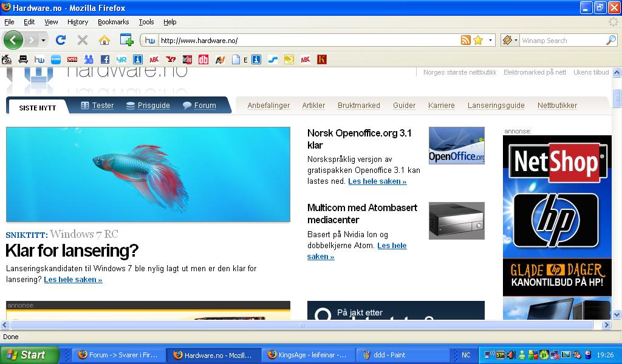Click the Karriere navigation link

coord(441,106)
